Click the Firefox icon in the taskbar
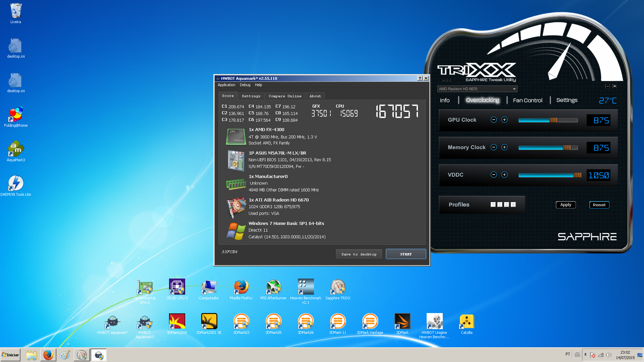644x362 pixels. pos(48,355)
